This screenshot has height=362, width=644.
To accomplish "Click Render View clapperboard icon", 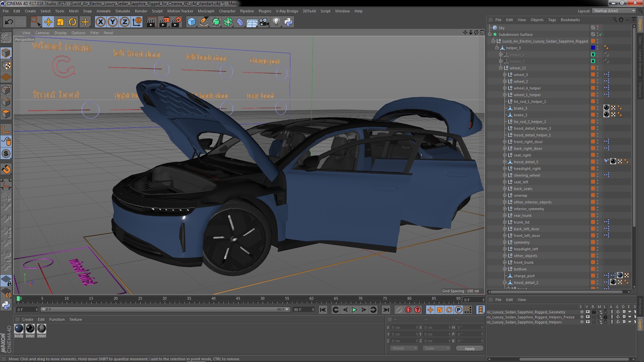I will (x=152, y=22).
